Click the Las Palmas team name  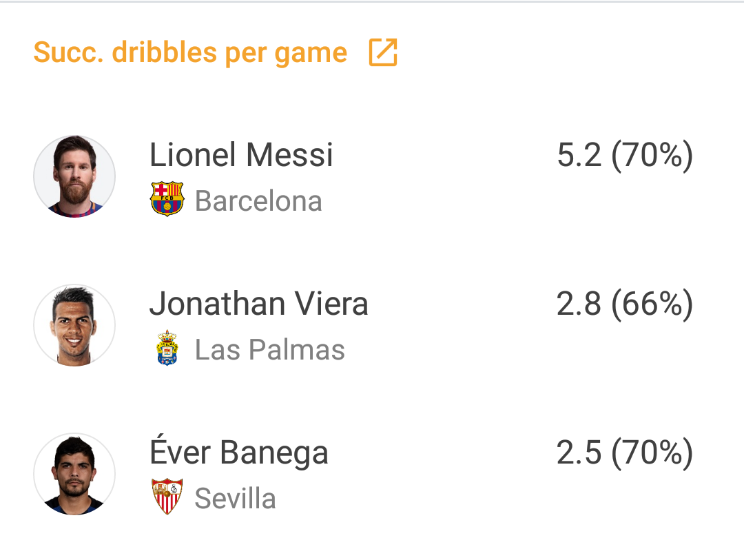coord(270,350)
